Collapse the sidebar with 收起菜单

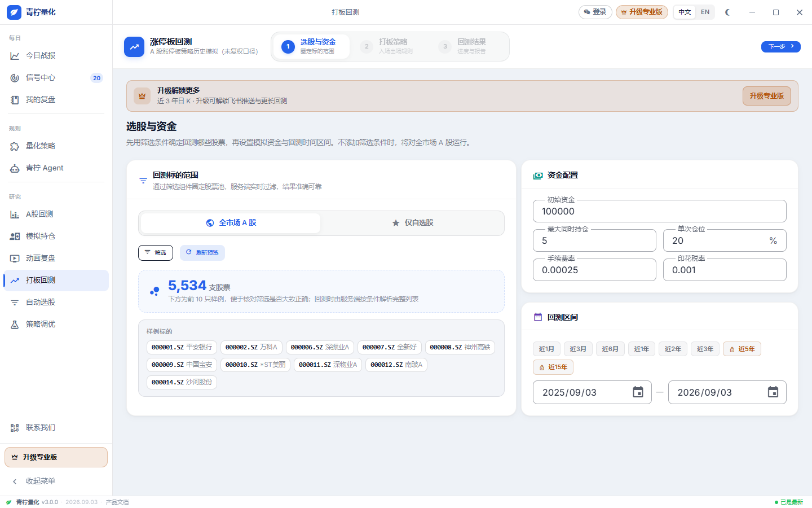pyautogui.click(x=56, y=481)
